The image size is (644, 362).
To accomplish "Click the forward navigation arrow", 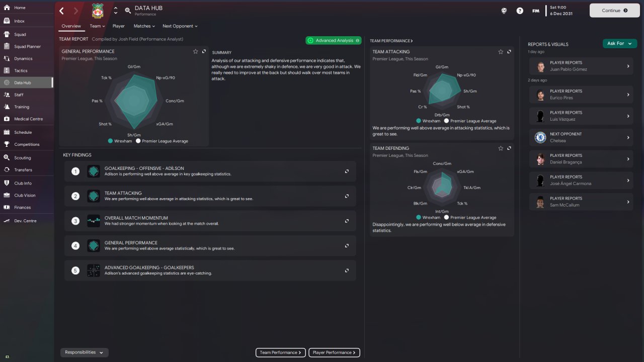I will pyautogui.click(x=76, y=11).
